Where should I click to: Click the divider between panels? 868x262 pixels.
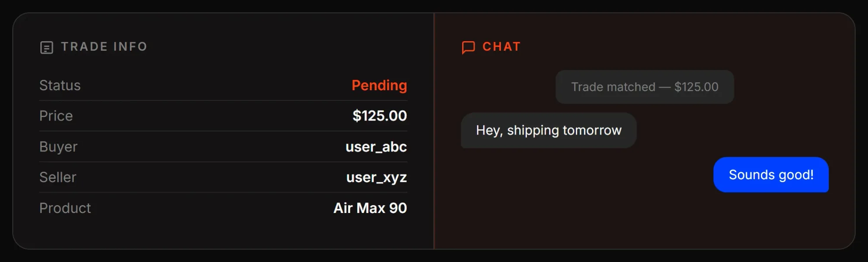pos(434,130)
